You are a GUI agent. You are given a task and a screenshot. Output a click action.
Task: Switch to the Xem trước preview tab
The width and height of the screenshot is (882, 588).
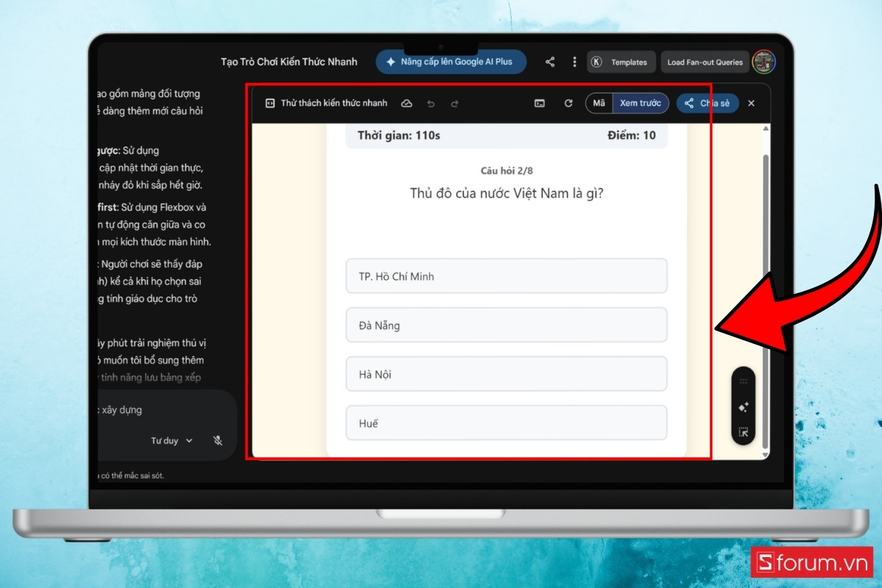(x=640, y=104)
